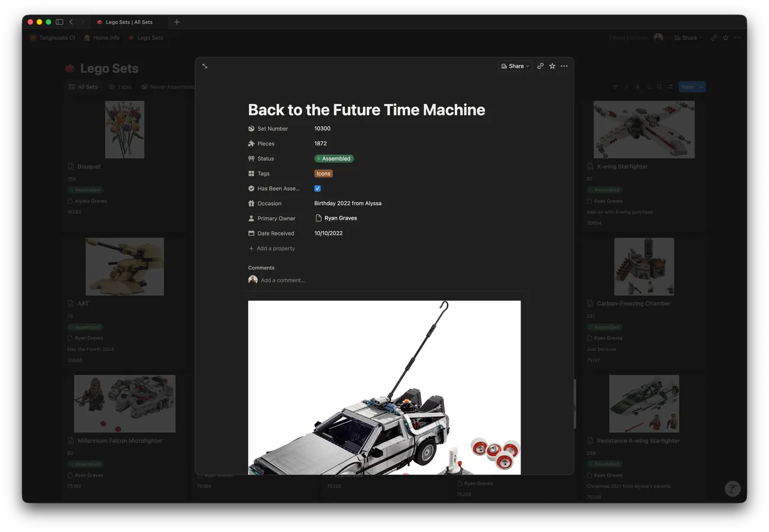Screen dimensions: 769x532
Task: Click the Comments section heading
Action: pyautogui.click(x=261, y=268)
